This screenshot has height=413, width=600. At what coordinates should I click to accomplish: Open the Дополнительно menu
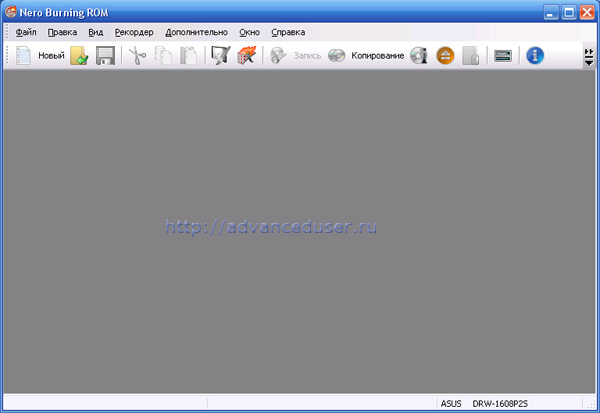(x=196, y=33)
